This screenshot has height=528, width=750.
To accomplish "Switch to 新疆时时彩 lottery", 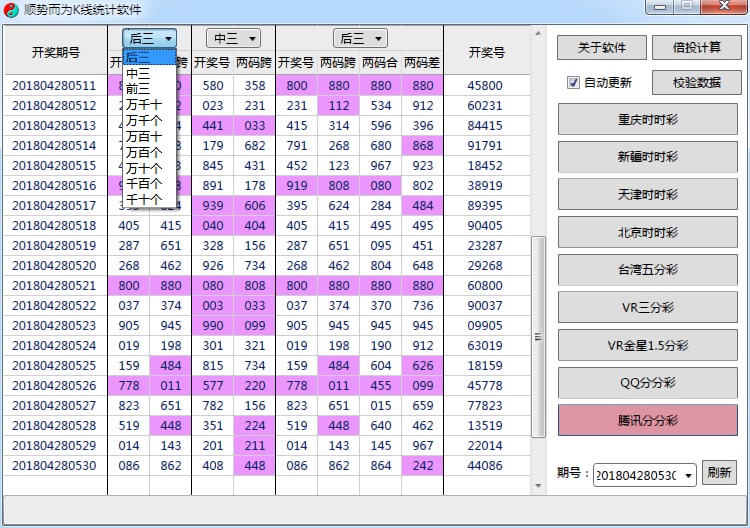I will [647, 157].
